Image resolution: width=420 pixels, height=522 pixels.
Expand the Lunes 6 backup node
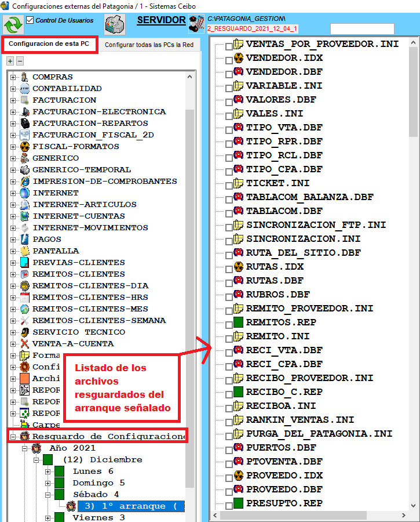tap(48, 472)
